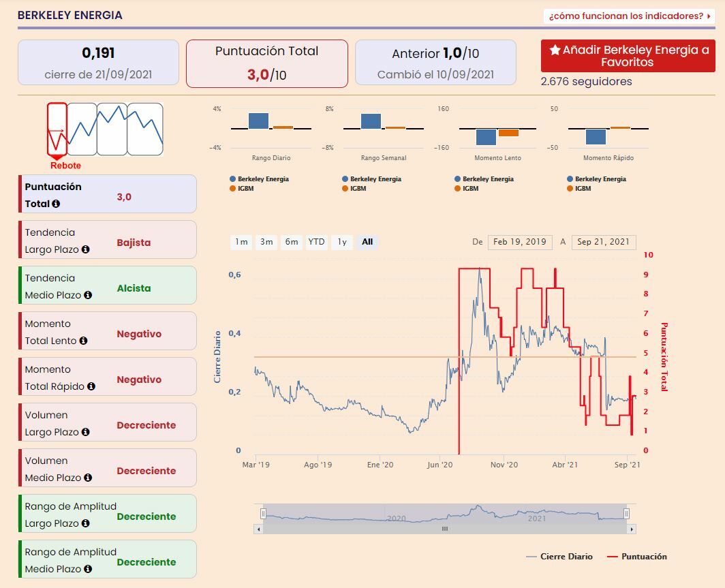
Task: Click the navigator right scroll arrow
Action: tap(632, 529)
